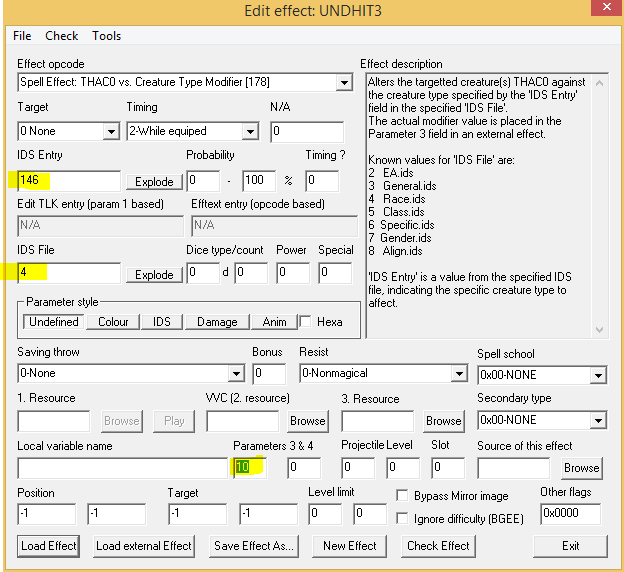Expand the Saving throw dropdown
The width and height of the screenshot is (624, 572).
(236, 373)
